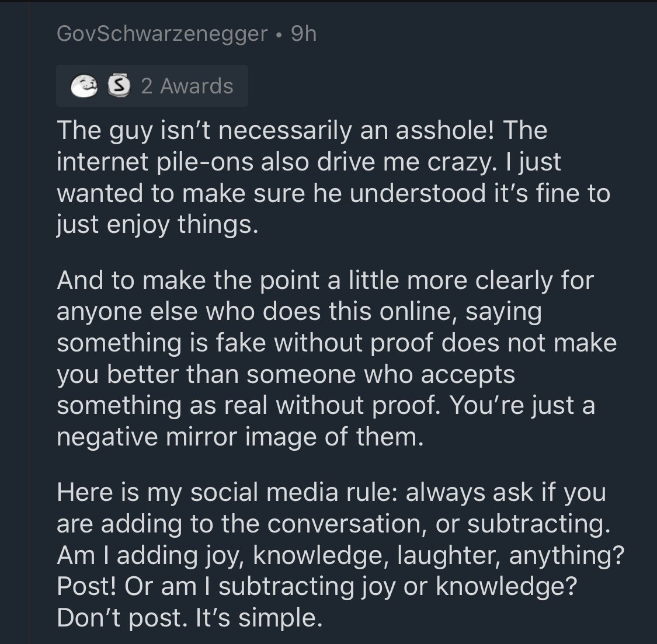Viewport: 657px width, 644px height.
Task: View the Silver award icon
Action: point(119,86)
